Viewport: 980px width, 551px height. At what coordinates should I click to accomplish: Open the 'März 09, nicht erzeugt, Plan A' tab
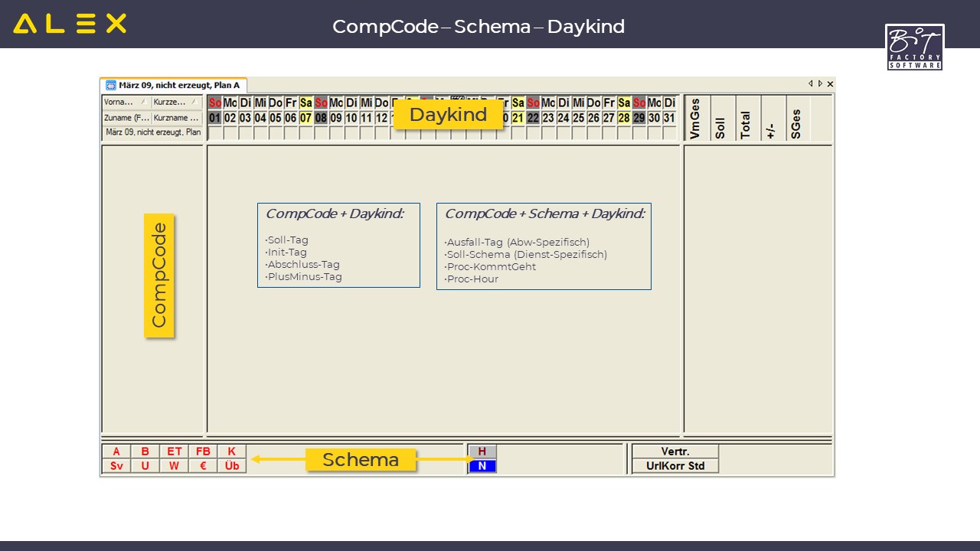point(178,85)
